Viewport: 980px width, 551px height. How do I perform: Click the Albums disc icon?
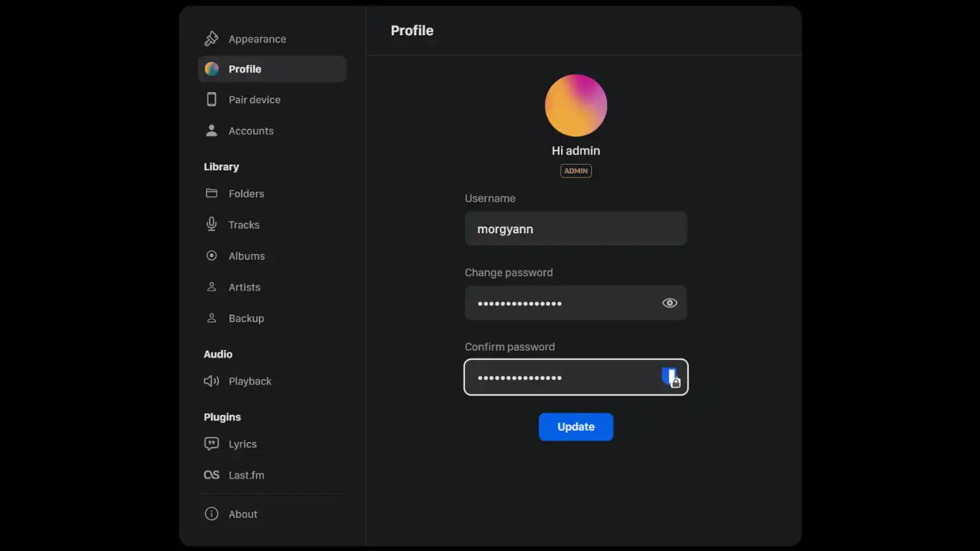click(211, 256)
